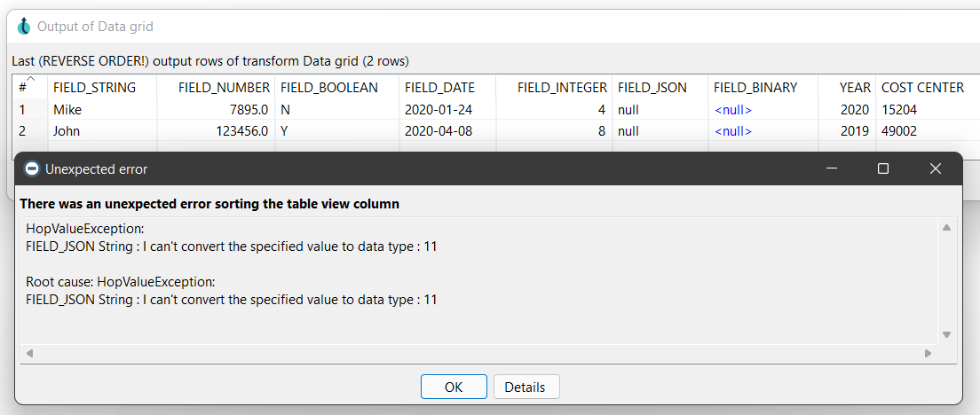Select the 2020-01-24 date cell
The height and width of the screenshot is (415, 980).
[447, 110]
